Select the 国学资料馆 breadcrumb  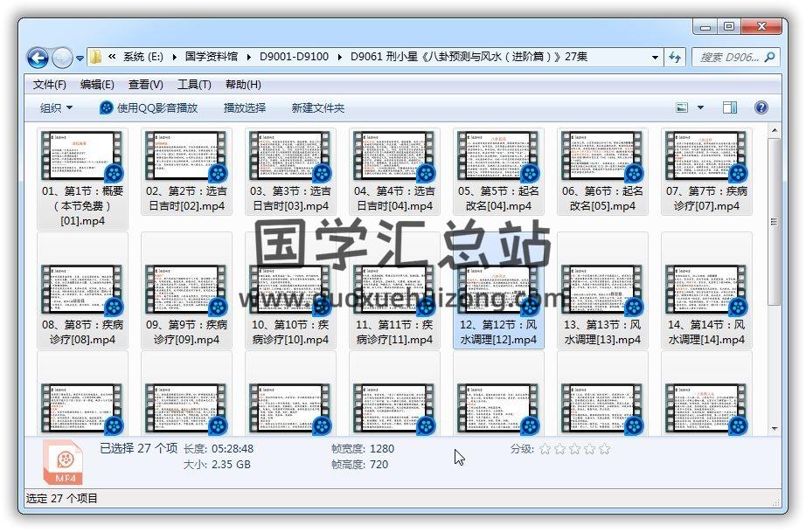(212, 57)
